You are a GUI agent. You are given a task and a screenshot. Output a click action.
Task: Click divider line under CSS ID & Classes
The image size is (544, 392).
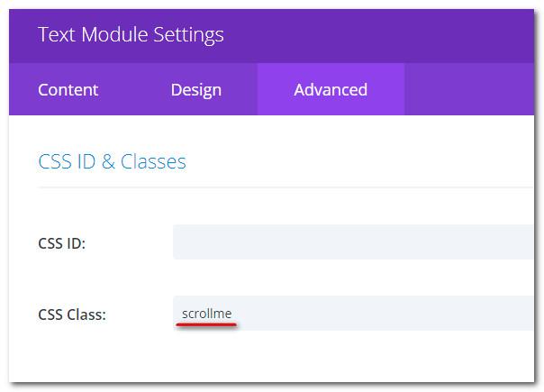tap(270, 187)
